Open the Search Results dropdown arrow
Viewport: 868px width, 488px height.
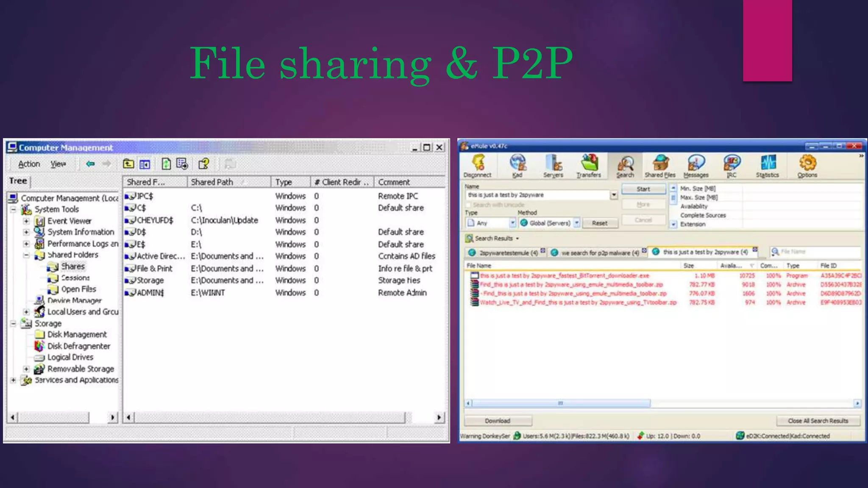click(x=517, y=238)
